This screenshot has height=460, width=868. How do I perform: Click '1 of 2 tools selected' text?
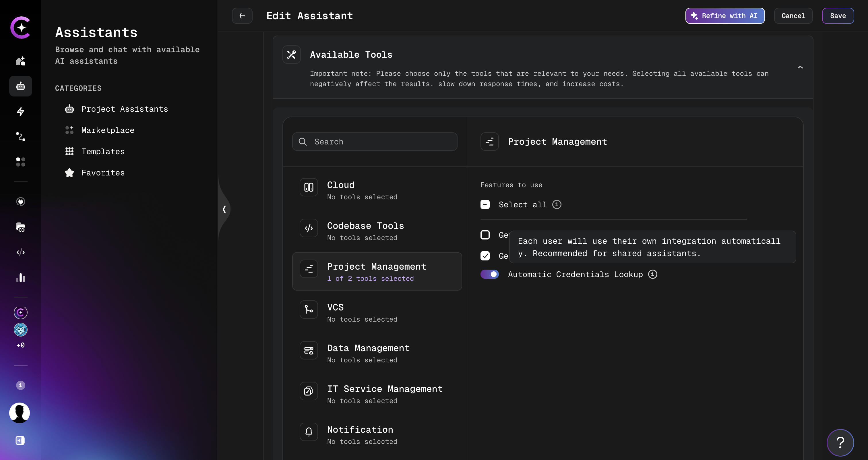tap(370, 278)
